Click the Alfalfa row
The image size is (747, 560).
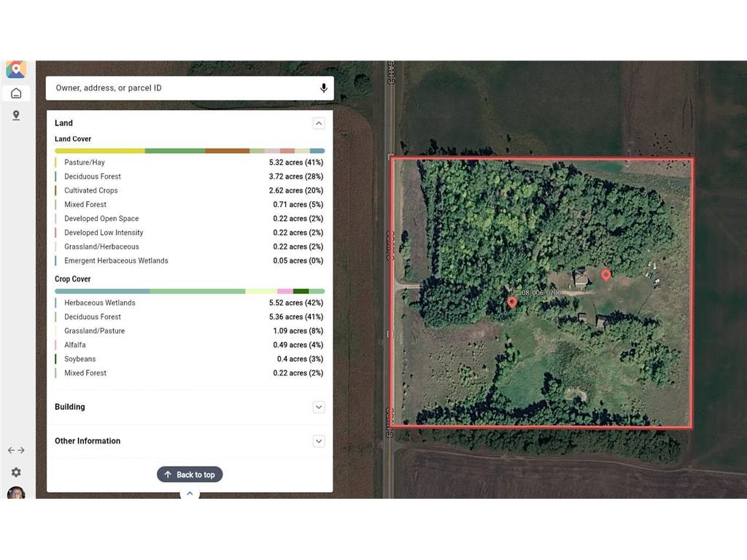pyautogui.click(x=189, y=345)
